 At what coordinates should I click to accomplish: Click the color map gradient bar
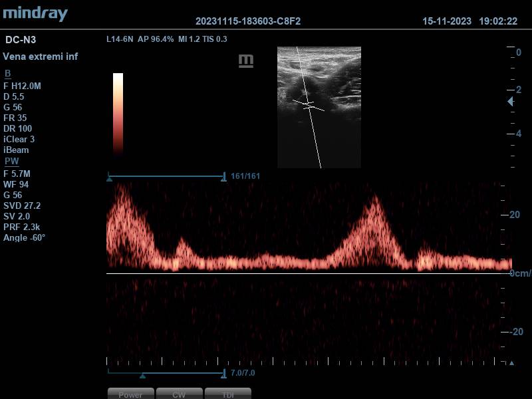coord(118,113)
